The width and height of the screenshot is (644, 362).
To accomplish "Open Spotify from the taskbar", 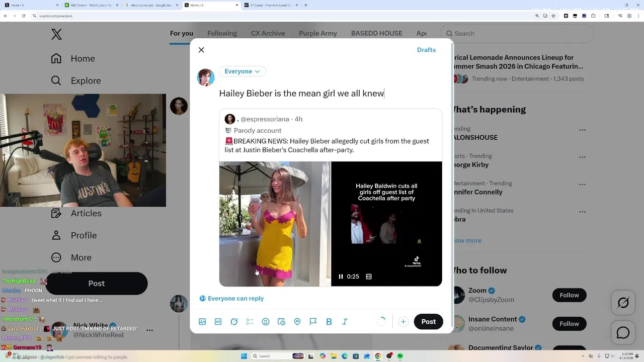I will (x=400, y=356).
